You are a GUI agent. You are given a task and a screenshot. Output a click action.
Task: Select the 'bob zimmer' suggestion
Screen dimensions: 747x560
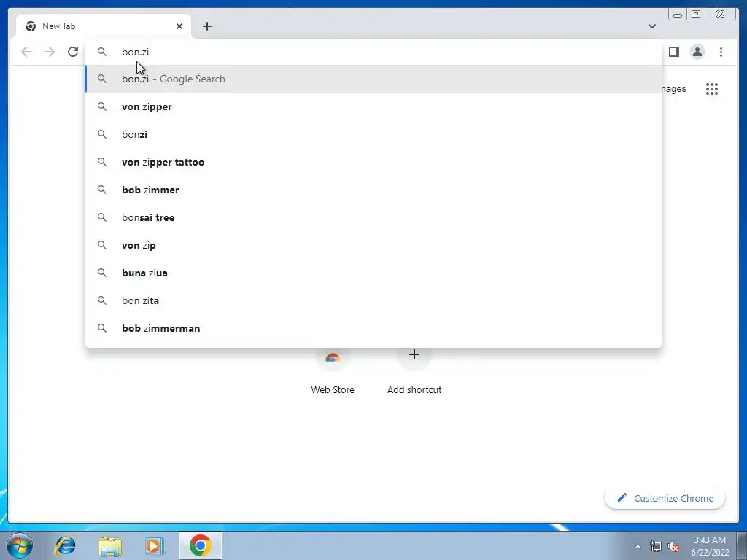coord(373,190)
